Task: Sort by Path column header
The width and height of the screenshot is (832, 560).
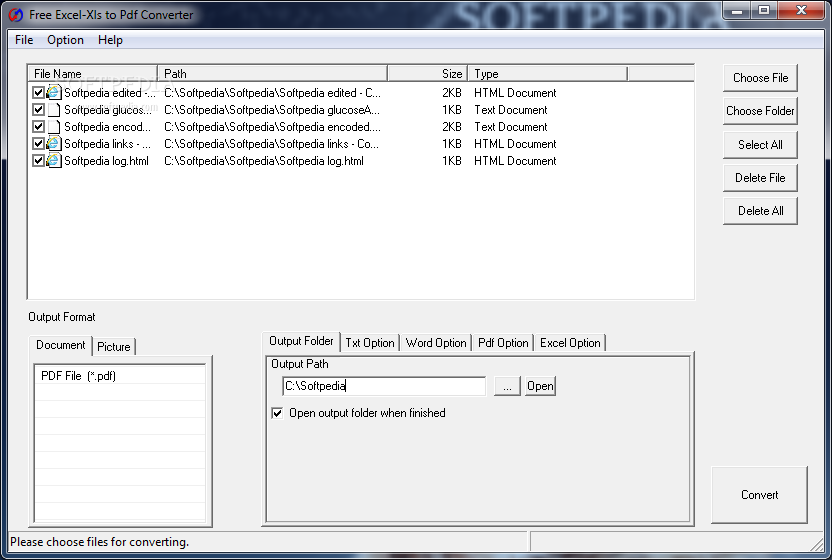Action: click(x=273, y=74)
